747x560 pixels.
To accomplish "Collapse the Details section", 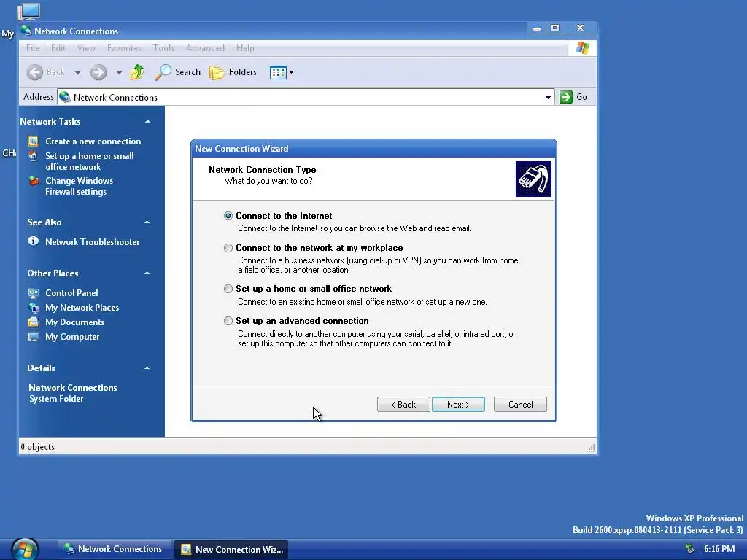I will pyautogui.click(x=147, y=367).
